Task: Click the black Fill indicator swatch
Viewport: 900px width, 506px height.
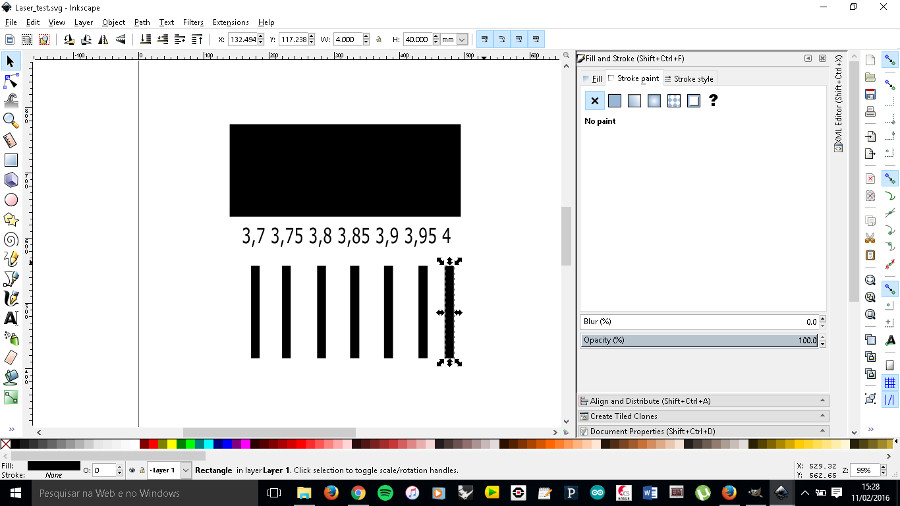Action: coord(54,466)
